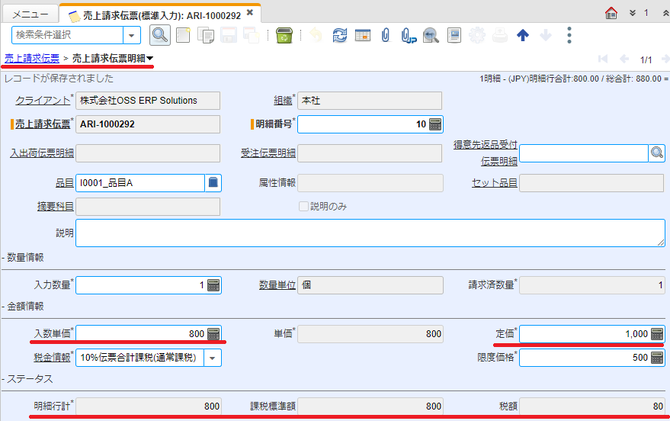
Task: Toggle the 説明のみ checkbox
Action: [303, 206]
